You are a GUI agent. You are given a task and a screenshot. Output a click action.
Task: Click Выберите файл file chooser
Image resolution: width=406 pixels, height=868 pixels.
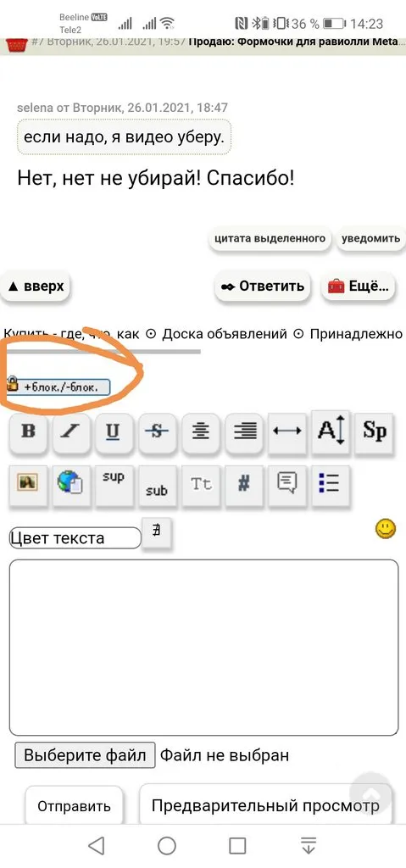[x=85, y=755]
